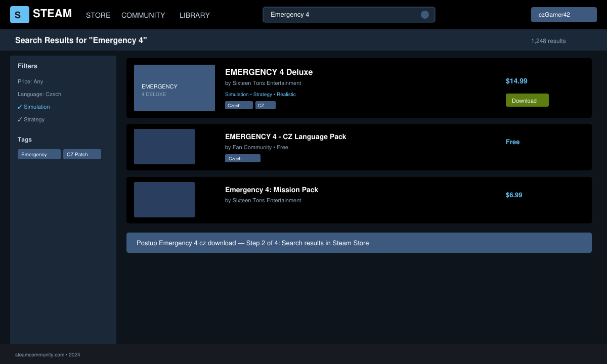Click by Fan Community • Free text
The width and height of the screenshot is (607, 364).
[x=256, y=147]
